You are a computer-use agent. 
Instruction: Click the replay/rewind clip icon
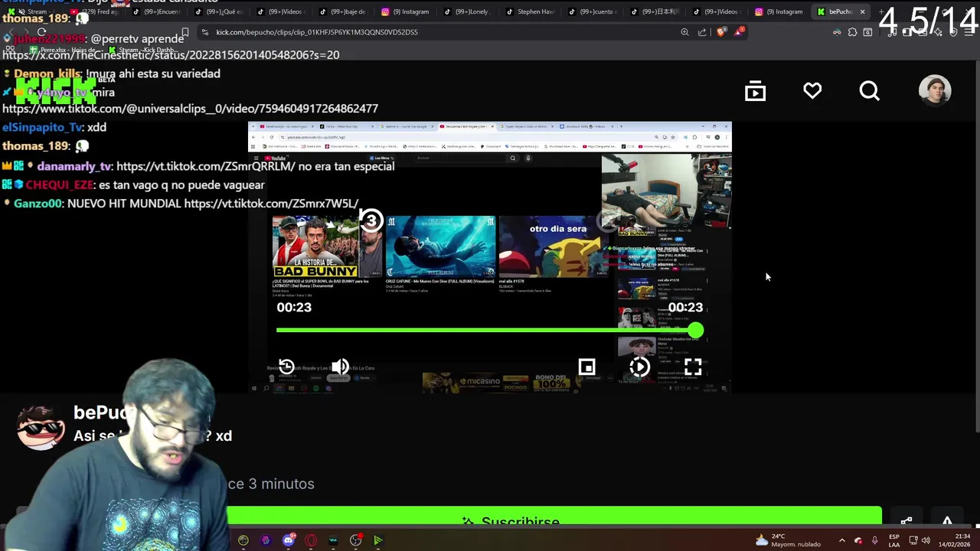[286, 367]
